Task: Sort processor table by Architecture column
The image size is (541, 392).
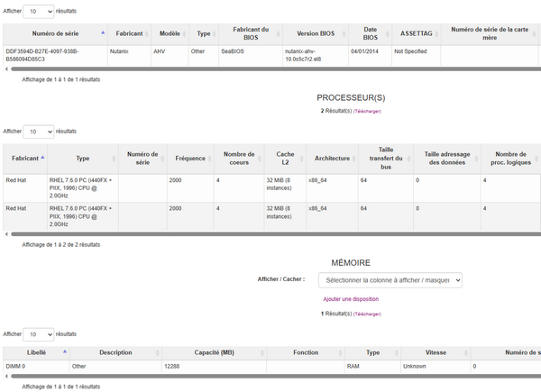Action: point(332,158)
